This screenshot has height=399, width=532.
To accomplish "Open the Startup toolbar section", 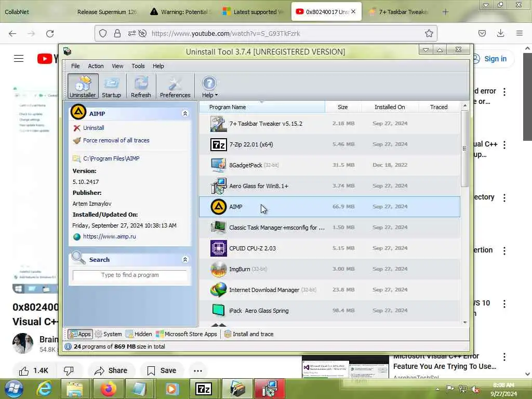I will (x=111, y=87).
